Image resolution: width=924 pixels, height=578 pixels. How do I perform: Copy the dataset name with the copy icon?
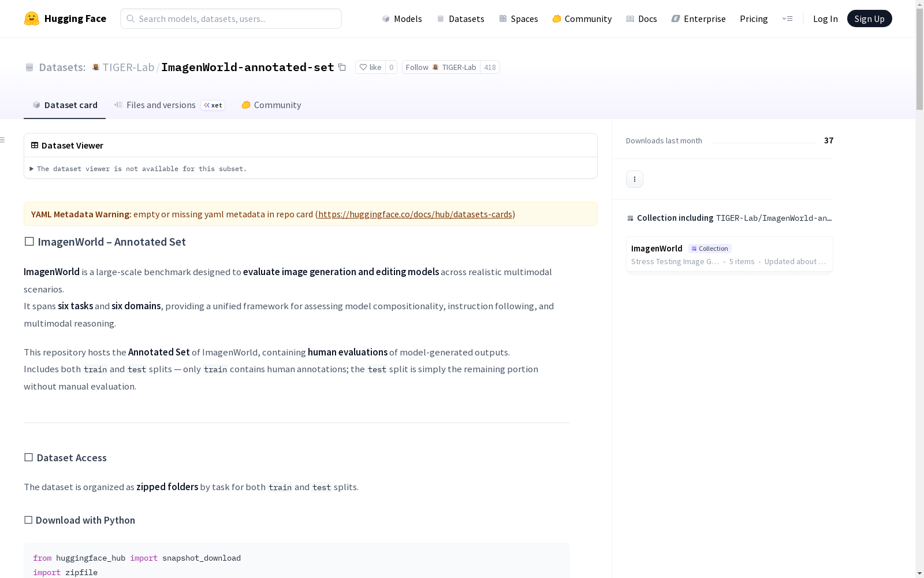(342, 67)
